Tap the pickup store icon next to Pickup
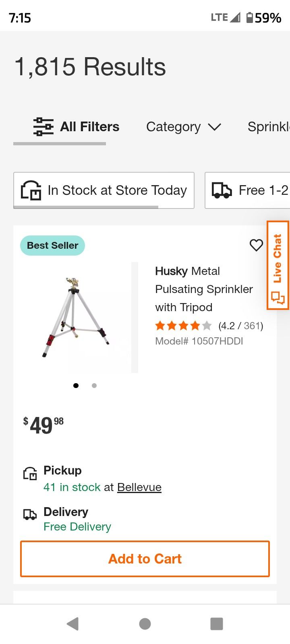Viewport: 290px width, 644px height. pyautogui.click(x=30, y=473)
